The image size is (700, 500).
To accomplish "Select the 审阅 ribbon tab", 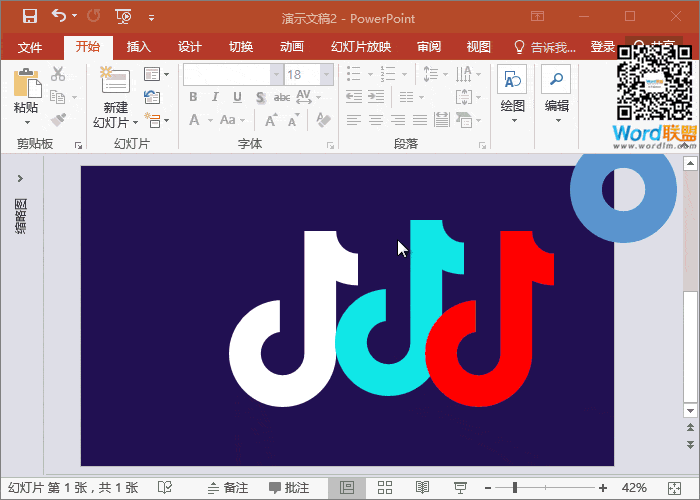I will coord(429,46).
